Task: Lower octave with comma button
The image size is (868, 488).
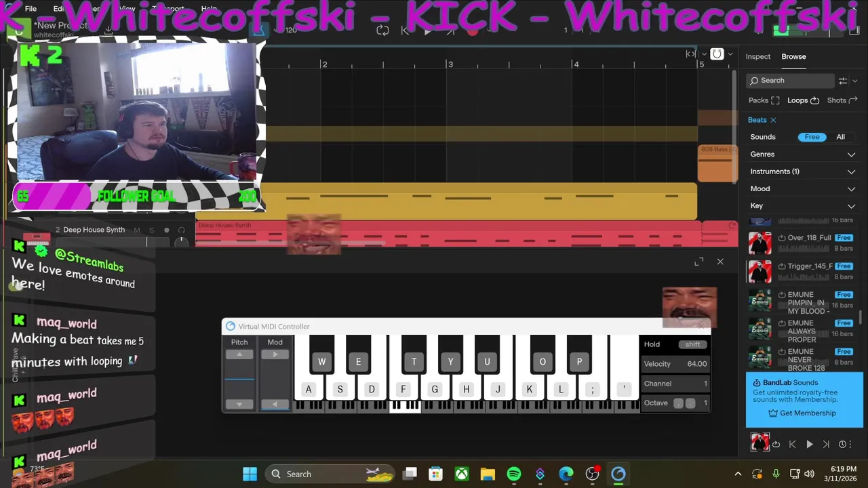Action: tap(679, 403)
